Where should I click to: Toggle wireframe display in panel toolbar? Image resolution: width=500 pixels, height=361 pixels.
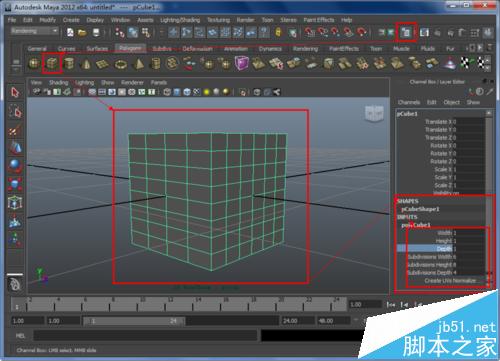167,92
